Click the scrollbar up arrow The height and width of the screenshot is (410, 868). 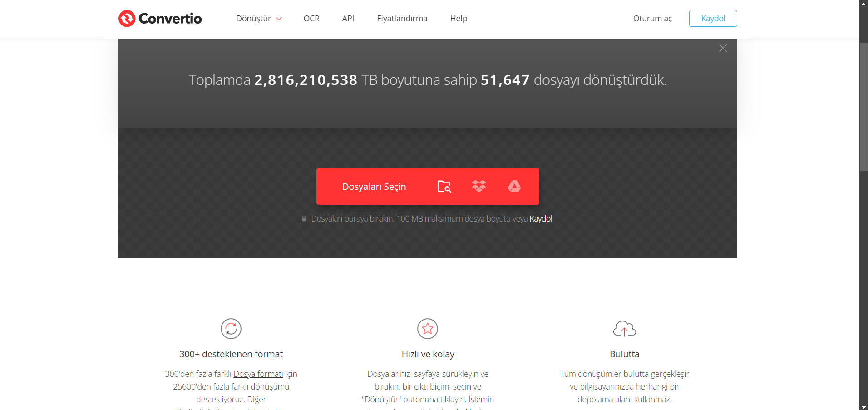[x=863, y=4]
